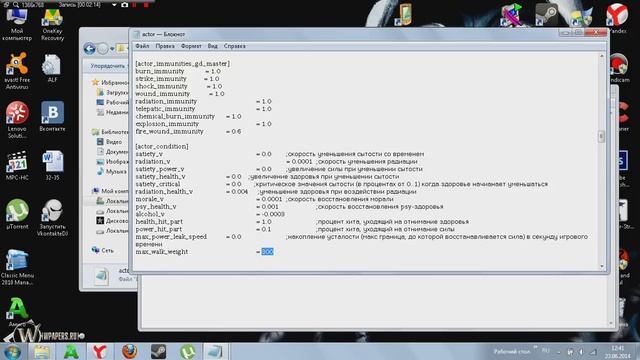Select Изображения library in Explorer sidebar
The height and width of the screenshot is (360, 640).
(113, 162)
